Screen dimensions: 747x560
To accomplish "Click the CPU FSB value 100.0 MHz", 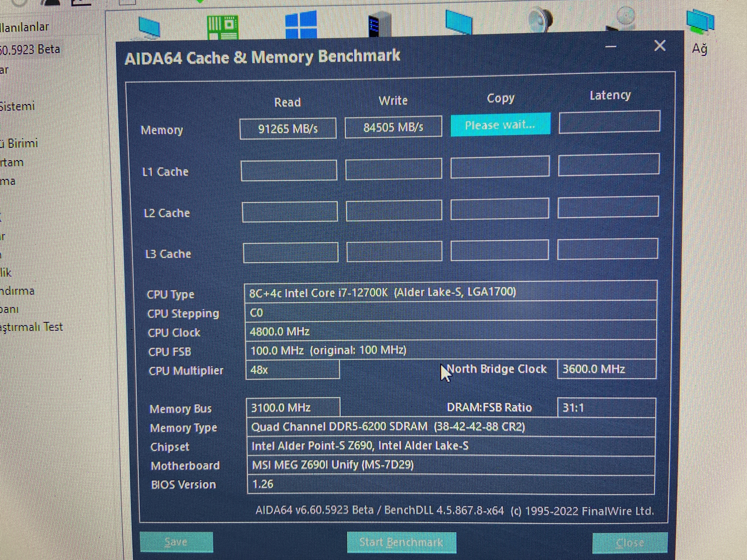I will pos(451,350).
